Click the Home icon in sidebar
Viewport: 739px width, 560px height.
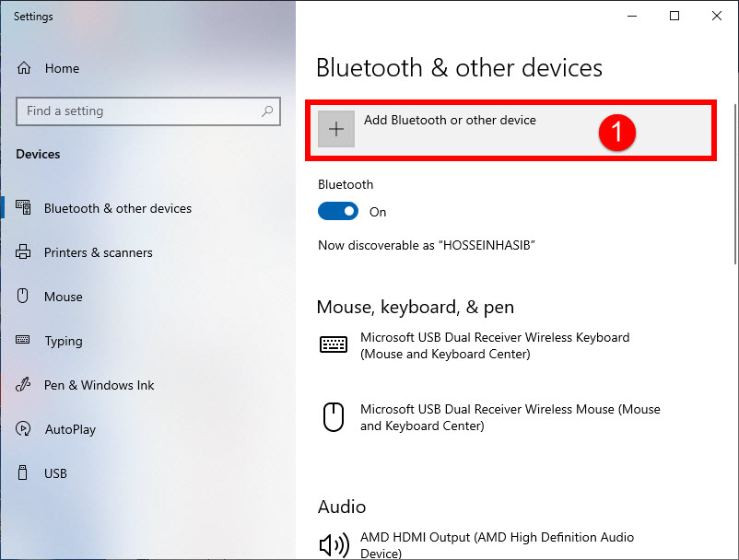(24, 68)
